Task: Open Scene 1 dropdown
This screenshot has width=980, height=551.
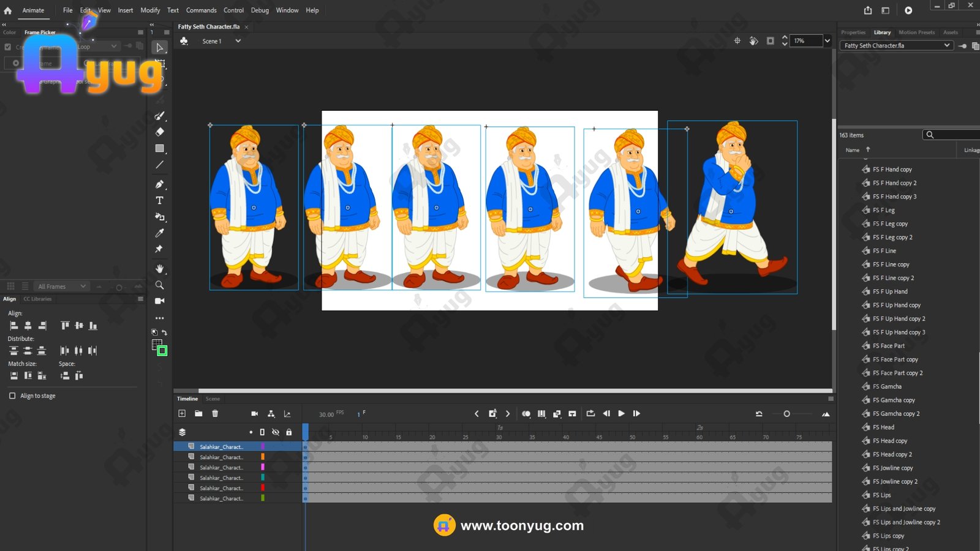Action: click(238, 41)
